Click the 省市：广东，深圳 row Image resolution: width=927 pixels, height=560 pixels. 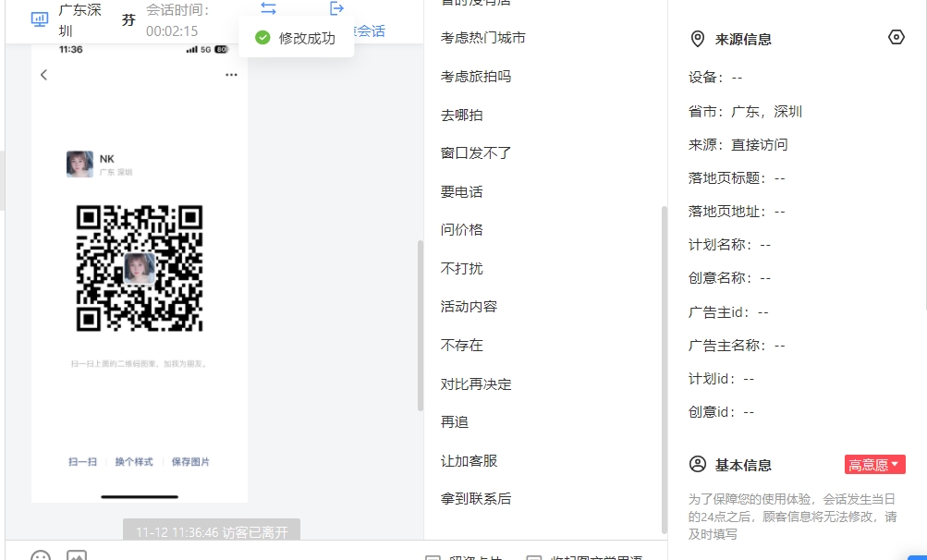click(x=745, y=111)
